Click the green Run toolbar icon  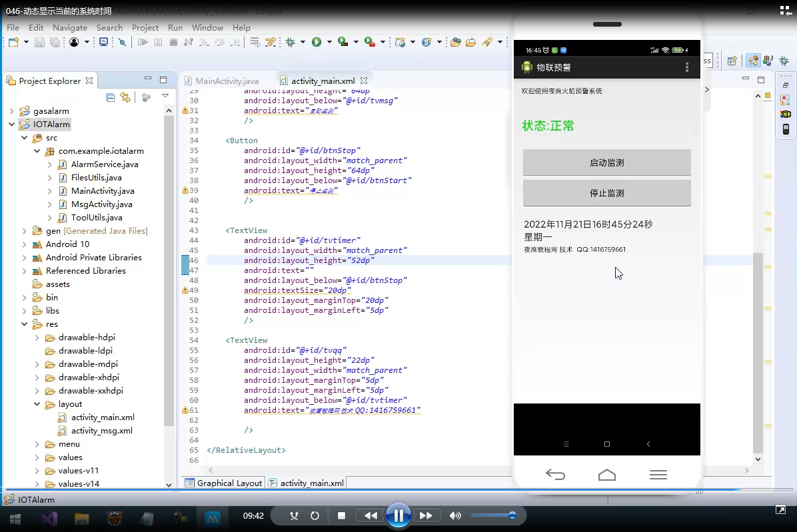pos(317,42)
